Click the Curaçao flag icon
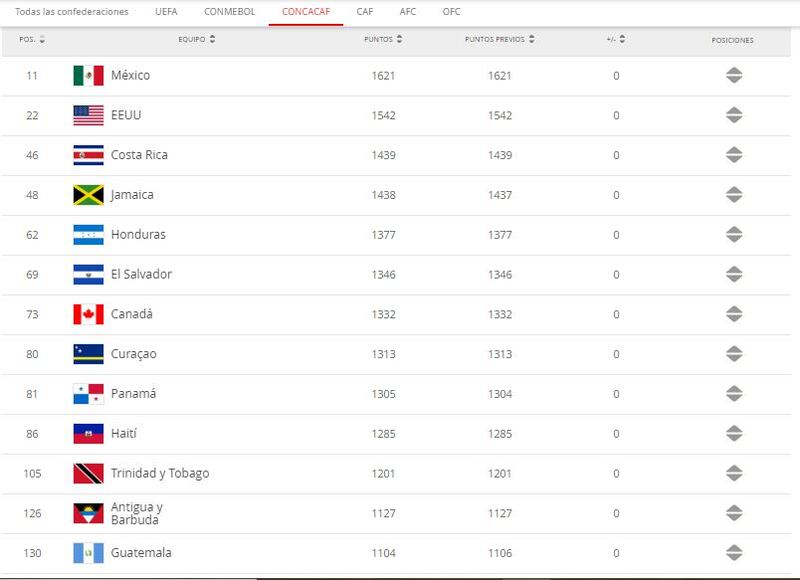The image size is (800, 580). click(x=88, y=354)
